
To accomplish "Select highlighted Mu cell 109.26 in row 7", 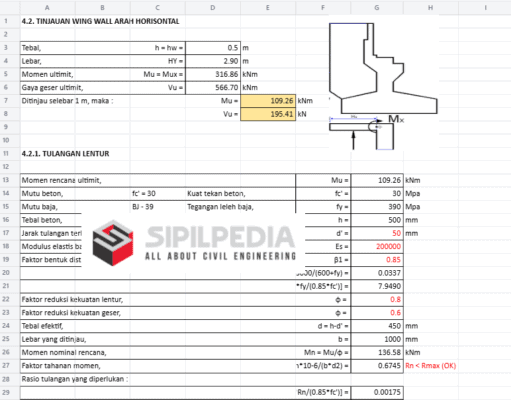I will coord(268,101).
